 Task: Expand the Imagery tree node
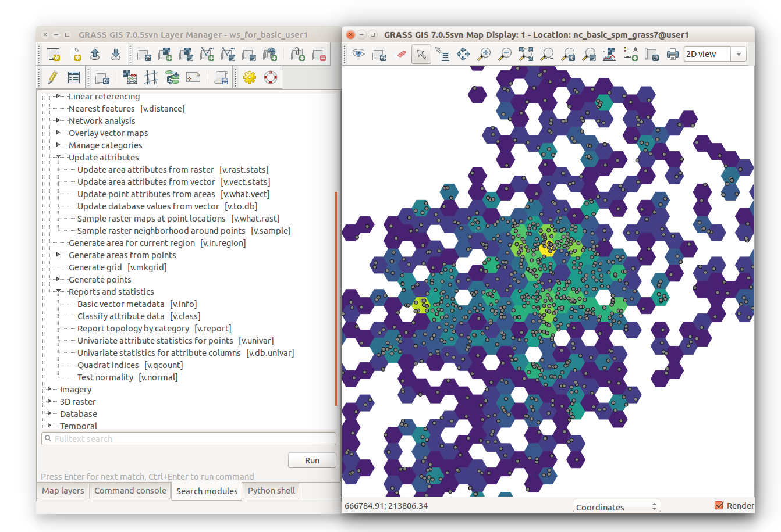tap(49, 389)
